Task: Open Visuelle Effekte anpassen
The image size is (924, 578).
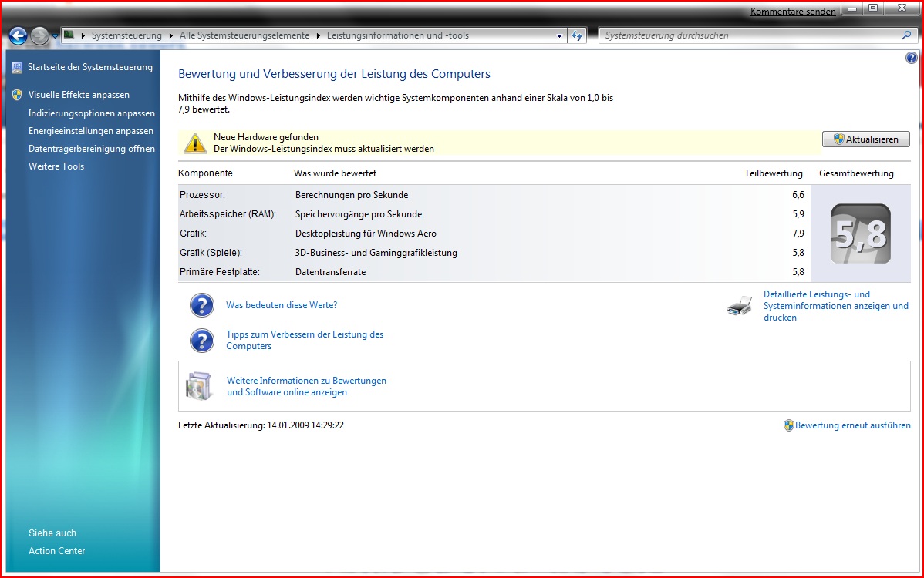Action: pos(79,95)
